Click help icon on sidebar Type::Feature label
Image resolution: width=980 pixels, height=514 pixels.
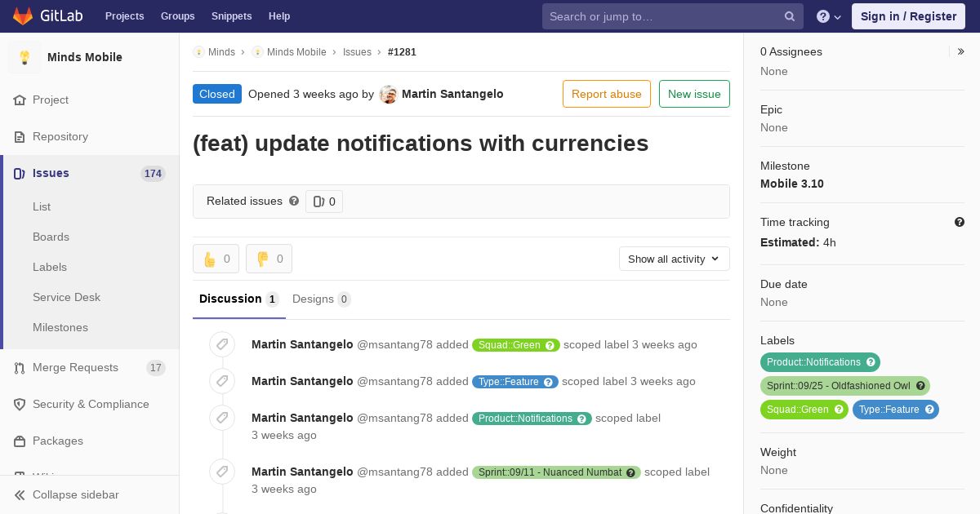pyautogui.click(x=929, y=410)
